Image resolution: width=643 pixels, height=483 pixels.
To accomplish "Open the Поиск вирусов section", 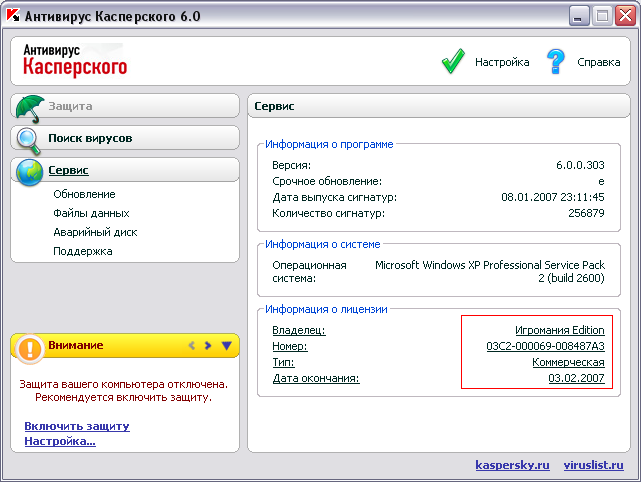I will [90, 138].
